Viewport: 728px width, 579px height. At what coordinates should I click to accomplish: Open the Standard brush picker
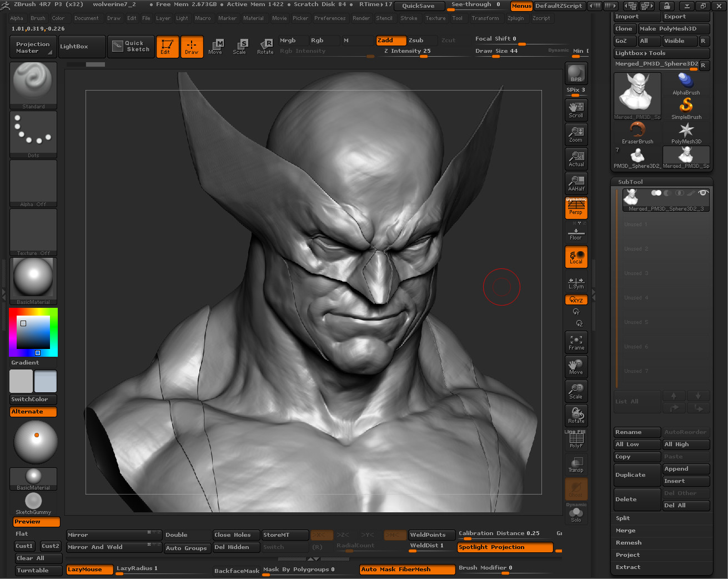(33, 86)
